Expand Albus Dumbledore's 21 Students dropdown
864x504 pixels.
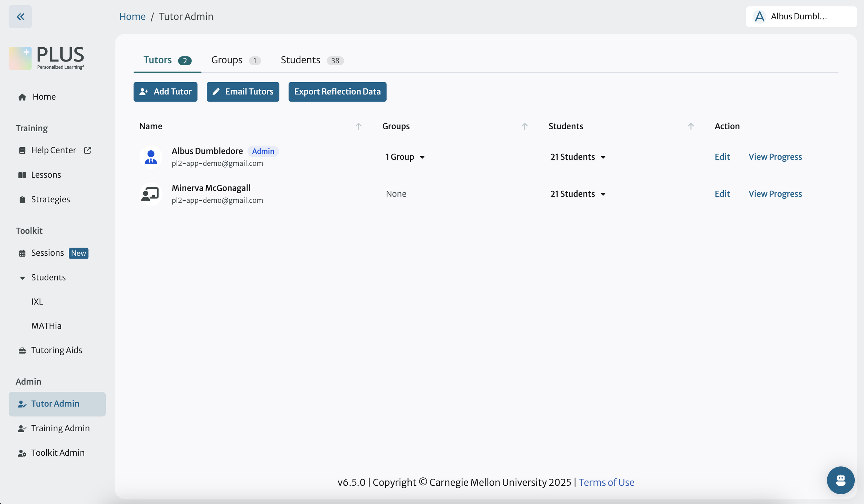pos(578,157)
